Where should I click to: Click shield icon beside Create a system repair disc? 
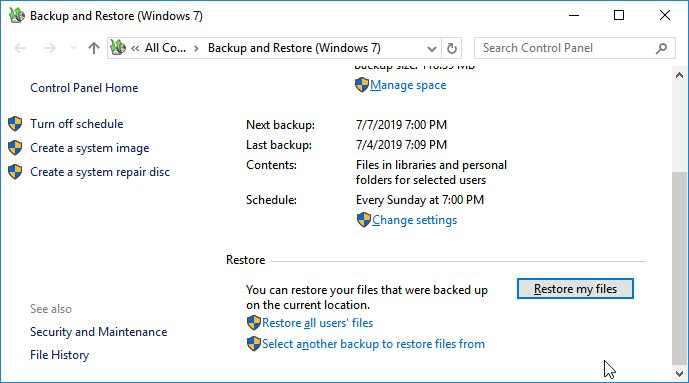tap(15, 172)
